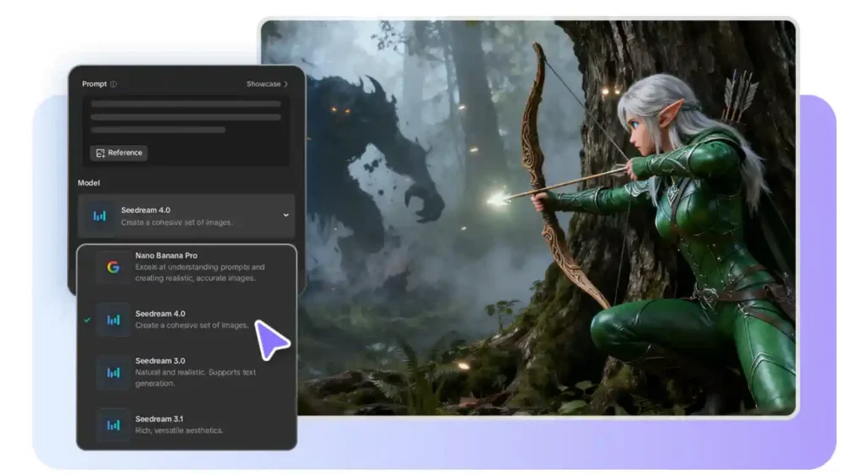Collapse the model list using chevron arrow
Image resolution: width=868 pixels, height=474 pixels.
tap(286, 215)
